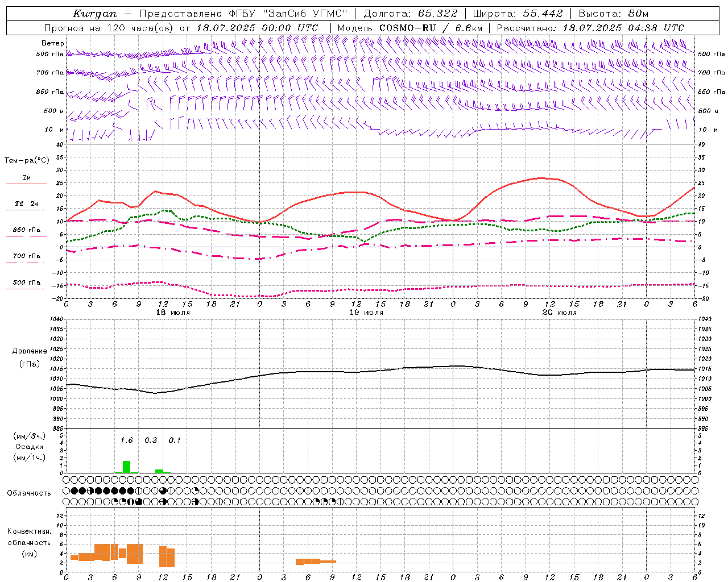Select the provider text ФГБУ "ЗапСиб УГМС"
The height and width of the screenshot is (582, 728).
tap(289, 14)
